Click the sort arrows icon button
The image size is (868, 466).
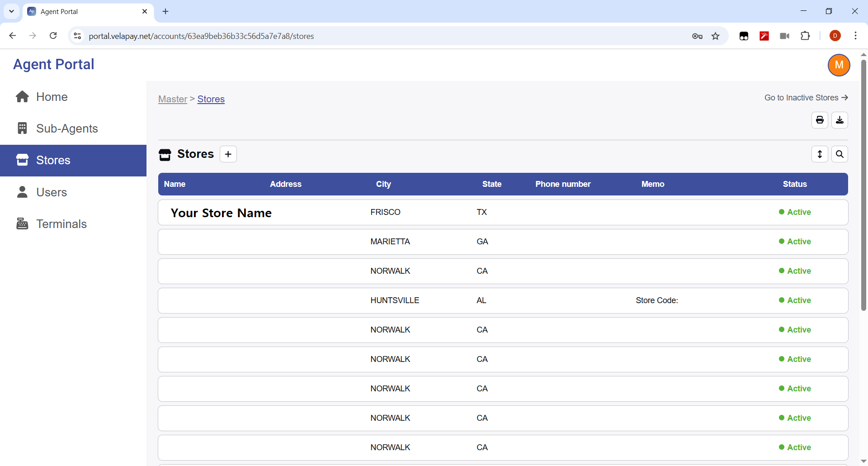click(820, 154)
